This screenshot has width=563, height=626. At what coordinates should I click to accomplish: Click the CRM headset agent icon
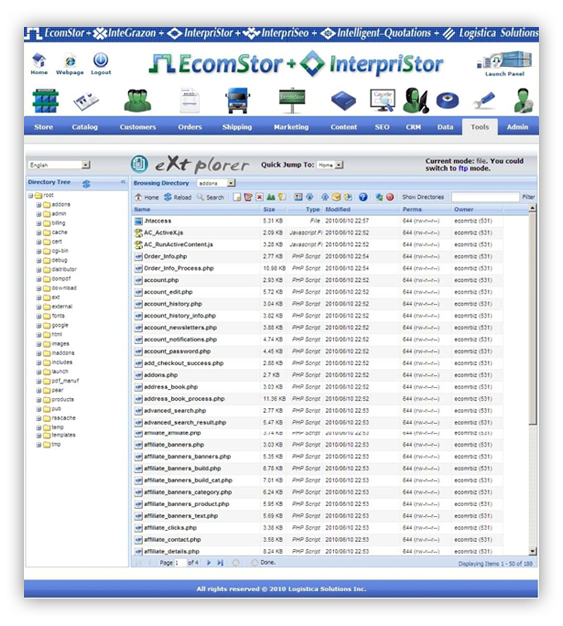click(x=415, y=100)
